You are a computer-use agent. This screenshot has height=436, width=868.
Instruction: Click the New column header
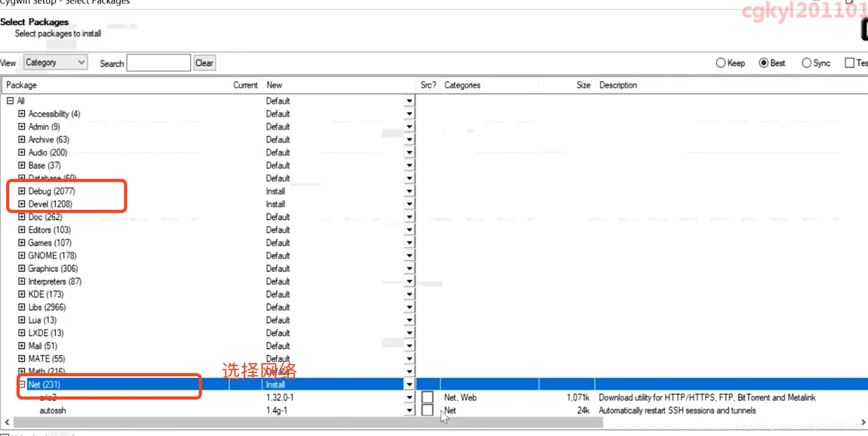click(339, 85)
